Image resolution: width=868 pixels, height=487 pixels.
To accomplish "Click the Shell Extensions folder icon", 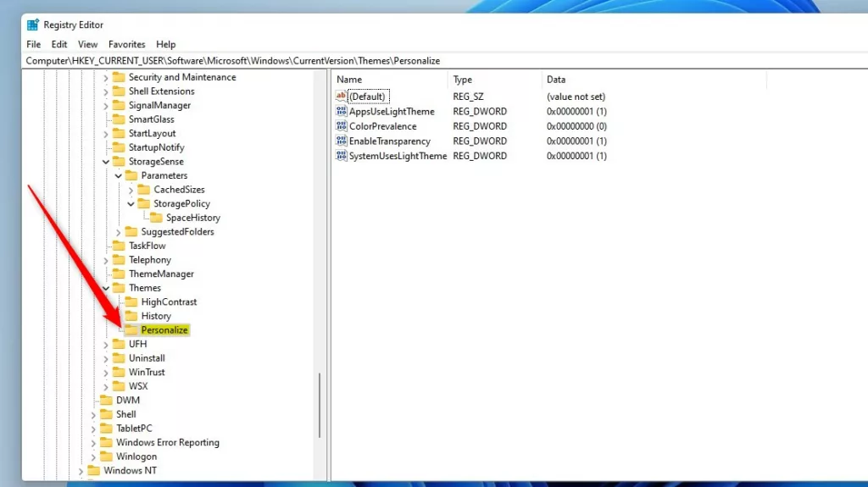I will [119, 91].
